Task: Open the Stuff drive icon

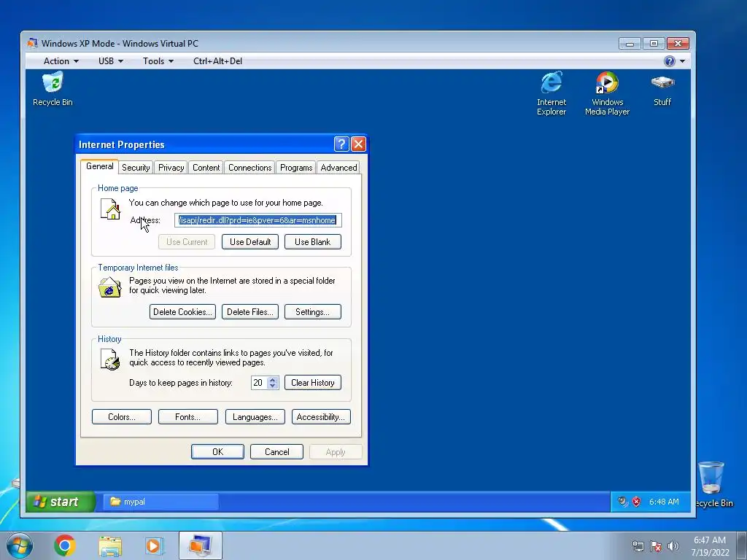Action: (662, 88)
